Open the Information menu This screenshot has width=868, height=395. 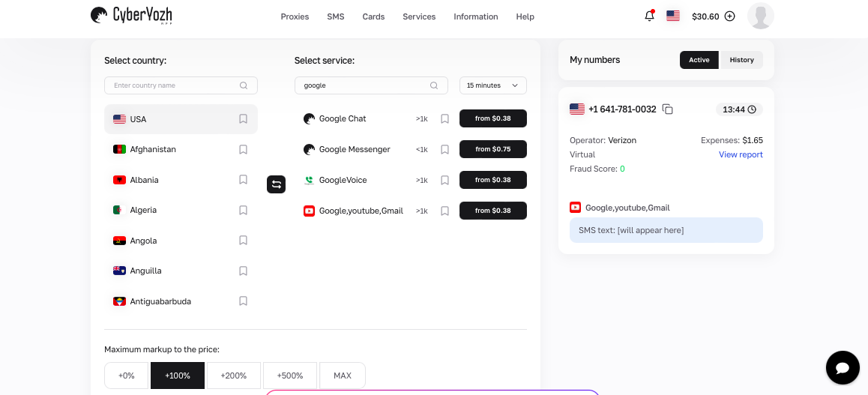pyautogui.click(x=475, y=16)
